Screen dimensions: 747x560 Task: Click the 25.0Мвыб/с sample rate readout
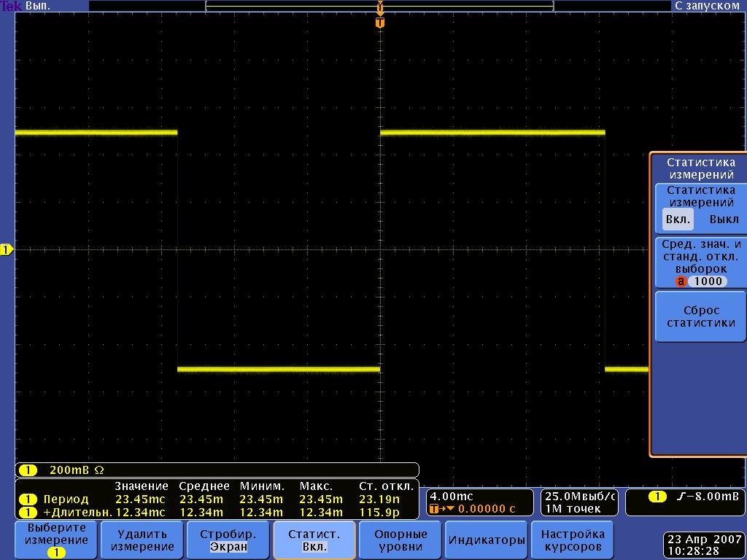coord(580,497)
